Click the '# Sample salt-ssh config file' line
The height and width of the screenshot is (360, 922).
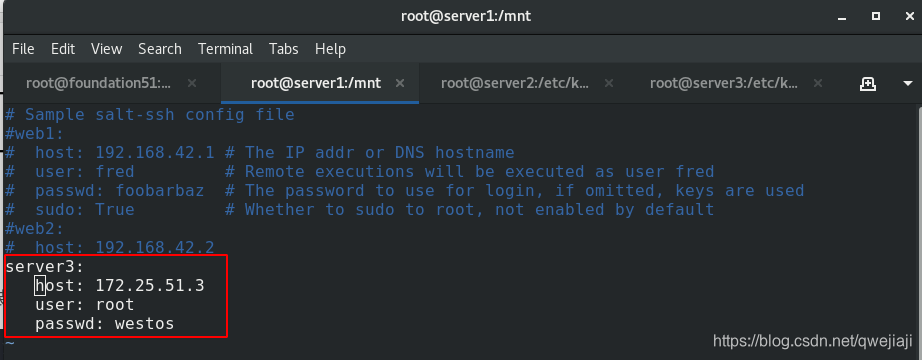[x=150, y=114]
